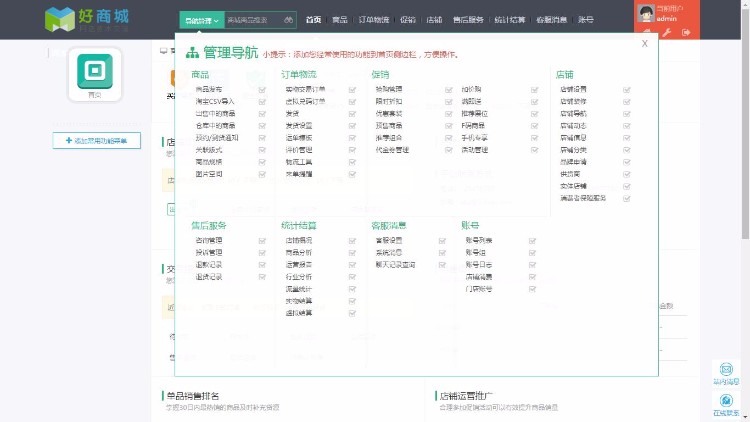Viewport: 750px width, 422px height.
Task: Toggle checkbox beside 咨询管理
Action: [x=263, y=241]
